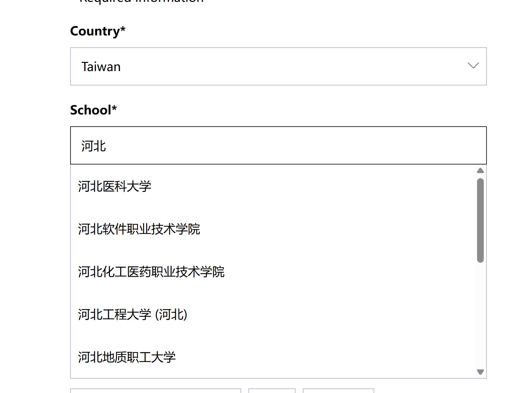Pick 河北化工医药职业技术学院 from list

[151, 272]
